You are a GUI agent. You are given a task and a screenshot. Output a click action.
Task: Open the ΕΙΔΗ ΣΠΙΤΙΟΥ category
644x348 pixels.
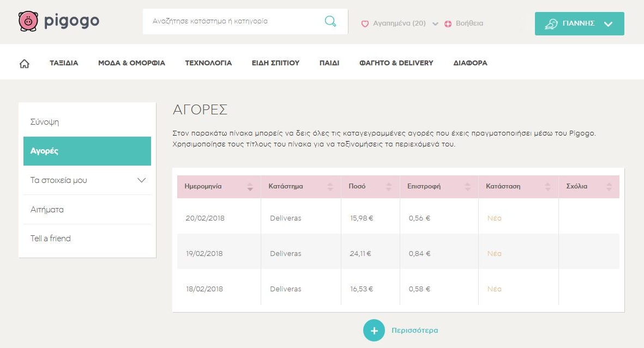pos(275,63)
